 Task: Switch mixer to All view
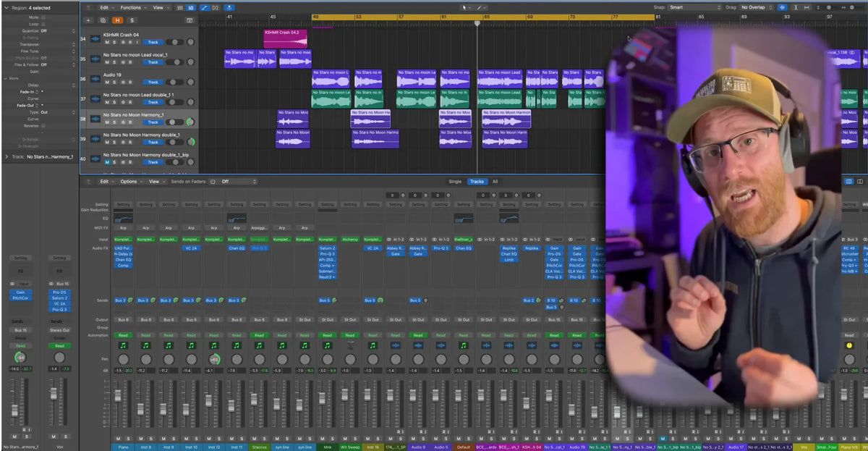point(495,182)
